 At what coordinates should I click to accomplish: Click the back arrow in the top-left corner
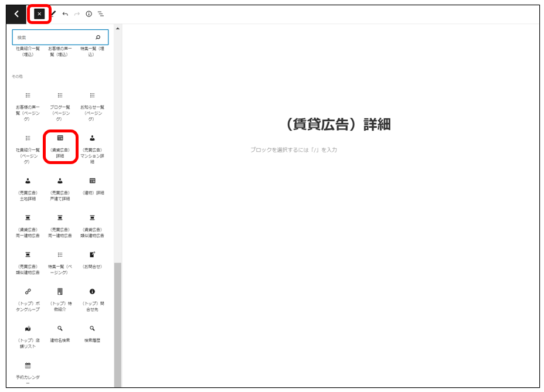pos(16,14)
